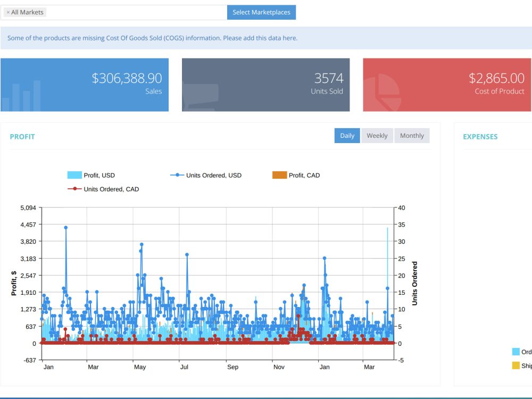Click the 3574 units sold value
Image resolution: width=532 pixels, height=399 pixels.
click(x=329, y=78)
